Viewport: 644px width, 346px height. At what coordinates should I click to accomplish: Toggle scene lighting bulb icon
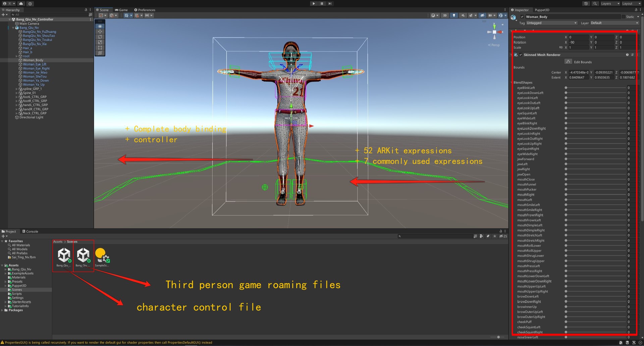pos(454,15)
